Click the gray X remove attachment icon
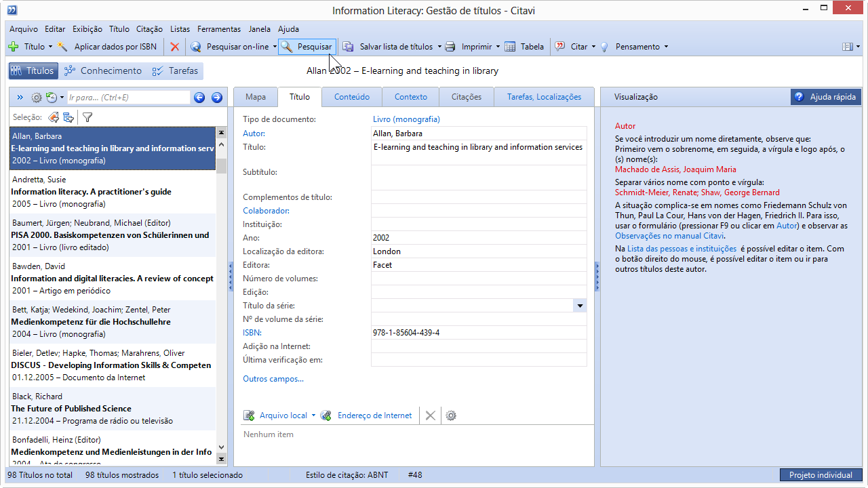The width and height of the screenshot is (868, 488). pos(430,415)
